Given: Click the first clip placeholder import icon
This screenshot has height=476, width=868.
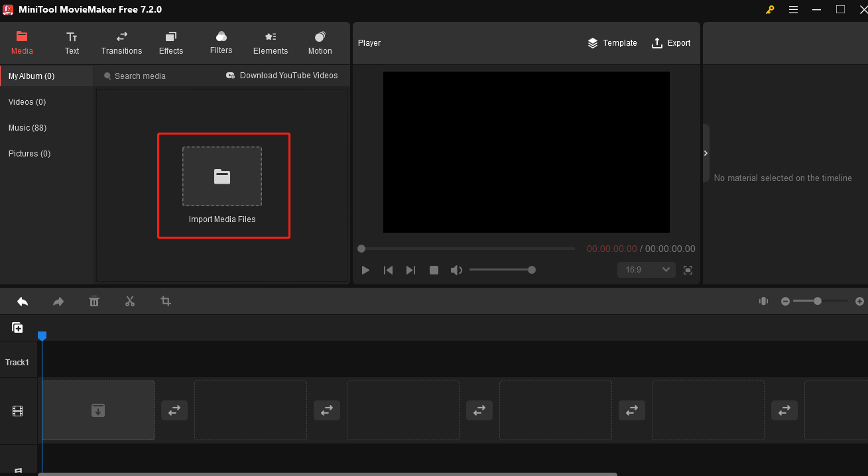Looking at the screenshot, I should [98, 410].
